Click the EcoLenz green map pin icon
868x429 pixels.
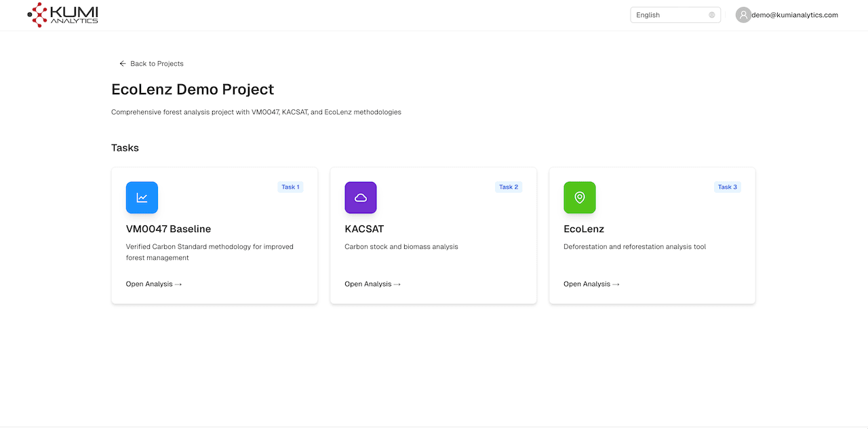click(580, 198)
